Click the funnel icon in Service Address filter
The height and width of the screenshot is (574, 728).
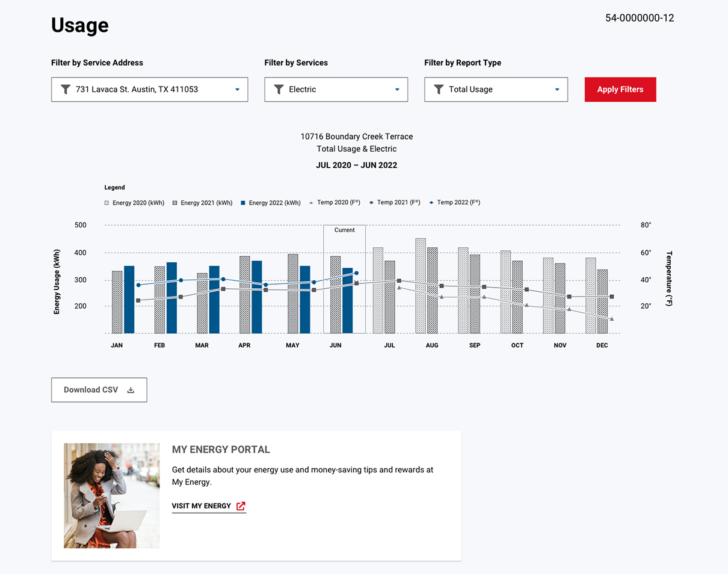click(66, 90)
